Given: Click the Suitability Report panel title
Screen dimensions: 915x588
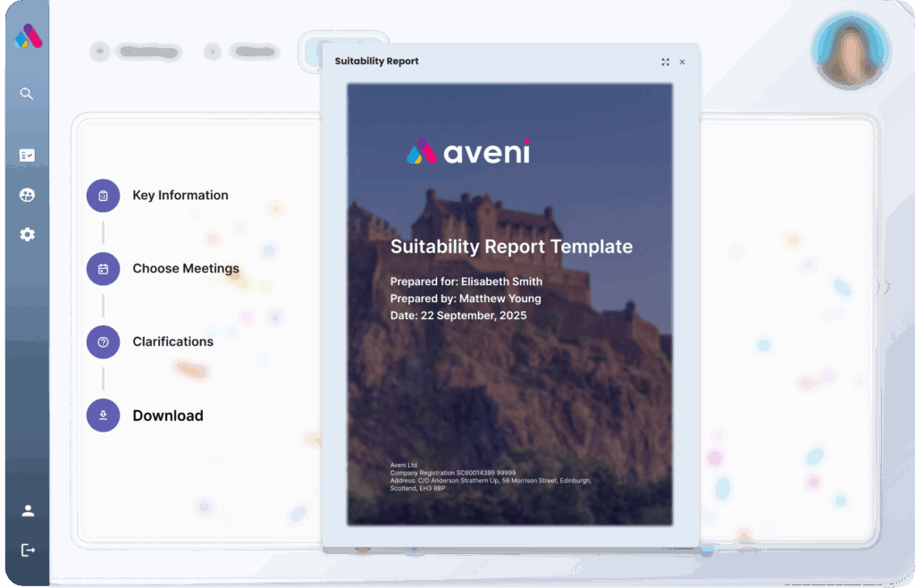Looking at the screenshot, I should [376, 62].
